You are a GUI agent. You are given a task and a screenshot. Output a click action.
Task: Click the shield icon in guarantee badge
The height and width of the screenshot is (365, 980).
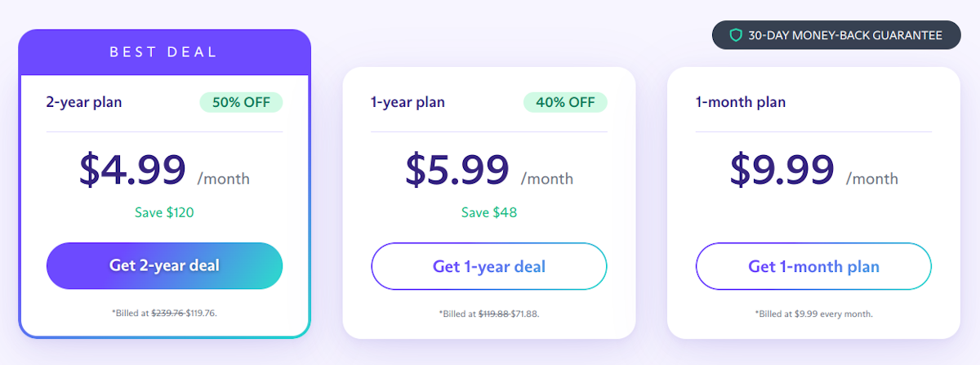736,35
